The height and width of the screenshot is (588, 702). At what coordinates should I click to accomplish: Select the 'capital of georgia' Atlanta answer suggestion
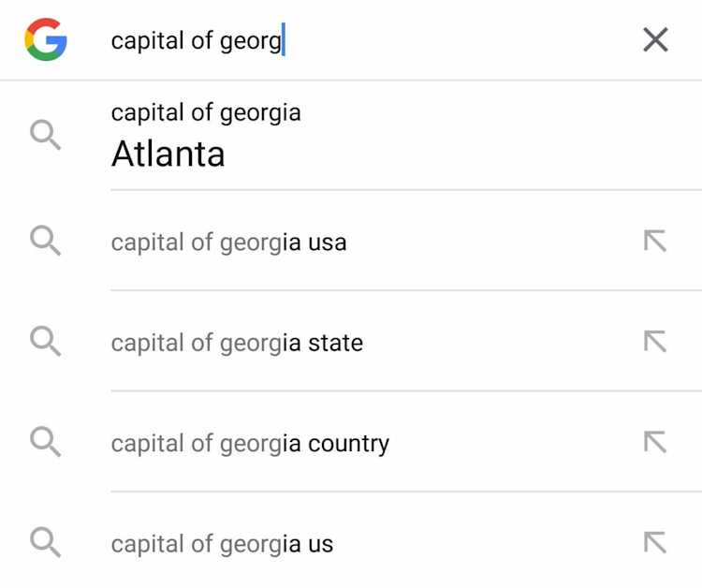pos(351,136)
